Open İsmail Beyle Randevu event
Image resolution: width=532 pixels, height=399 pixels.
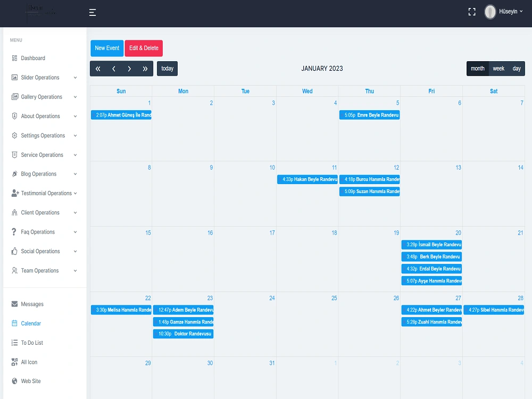tap(431, 245)
